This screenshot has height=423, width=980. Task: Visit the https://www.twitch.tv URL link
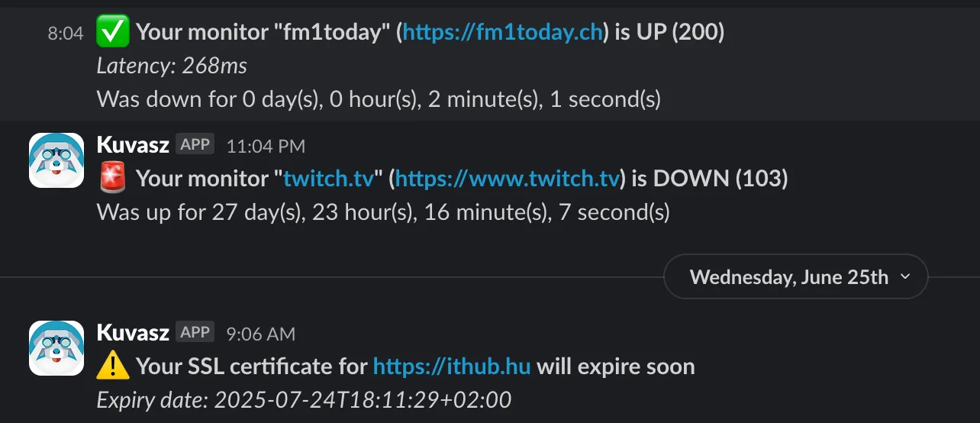pyautogui.click(x=508, y=179)
